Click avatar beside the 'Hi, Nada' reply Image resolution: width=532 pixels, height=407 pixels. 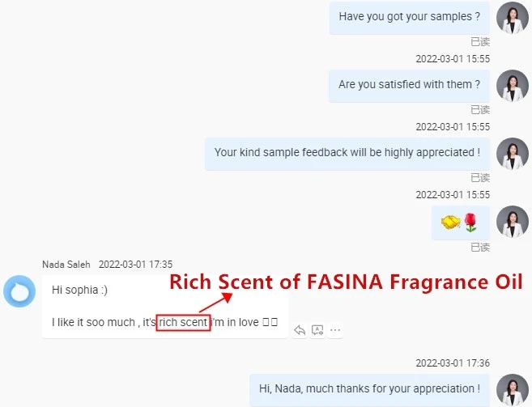(512, 390)
